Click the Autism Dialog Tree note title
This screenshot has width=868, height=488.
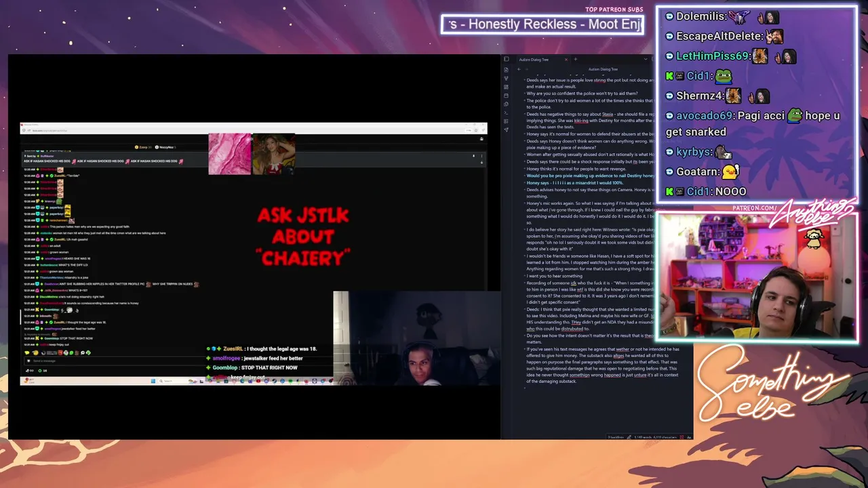(603, 69)
